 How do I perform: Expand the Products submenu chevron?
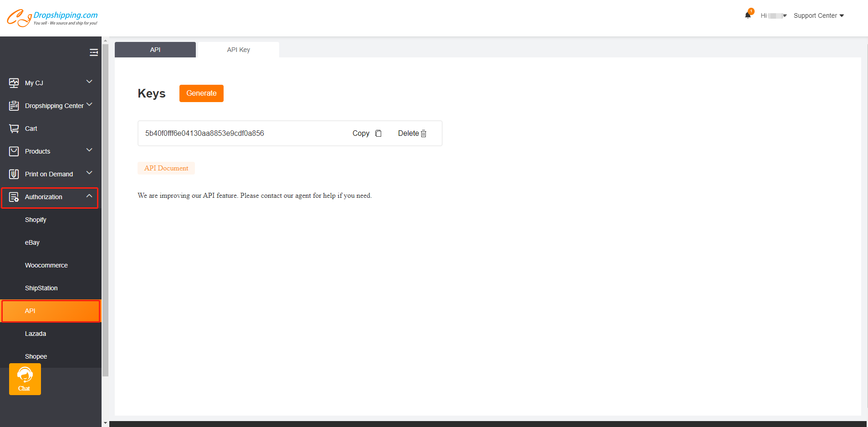pyautogui.click(x=89, y=150)
